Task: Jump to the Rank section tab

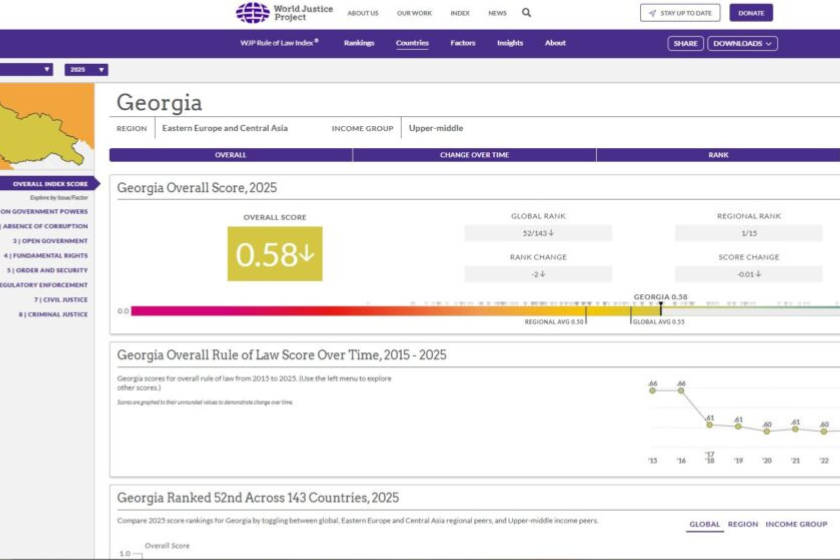Action: click(x=718, y=155)
